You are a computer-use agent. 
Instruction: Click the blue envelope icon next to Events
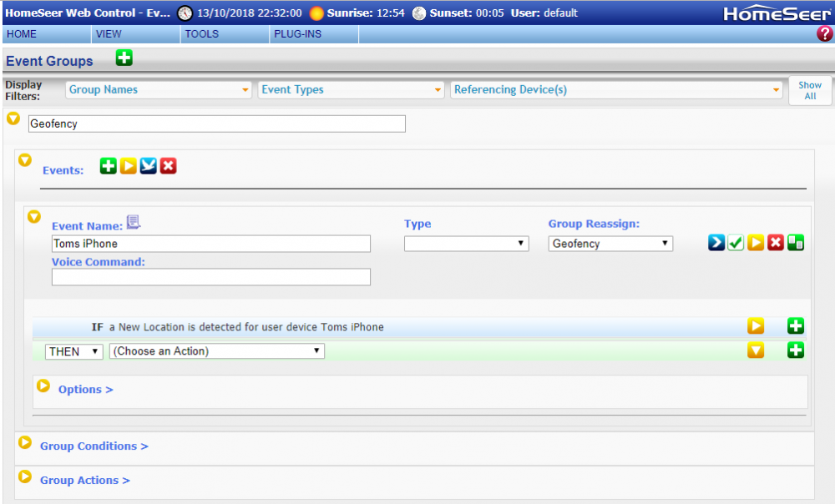tap(149, 166)
